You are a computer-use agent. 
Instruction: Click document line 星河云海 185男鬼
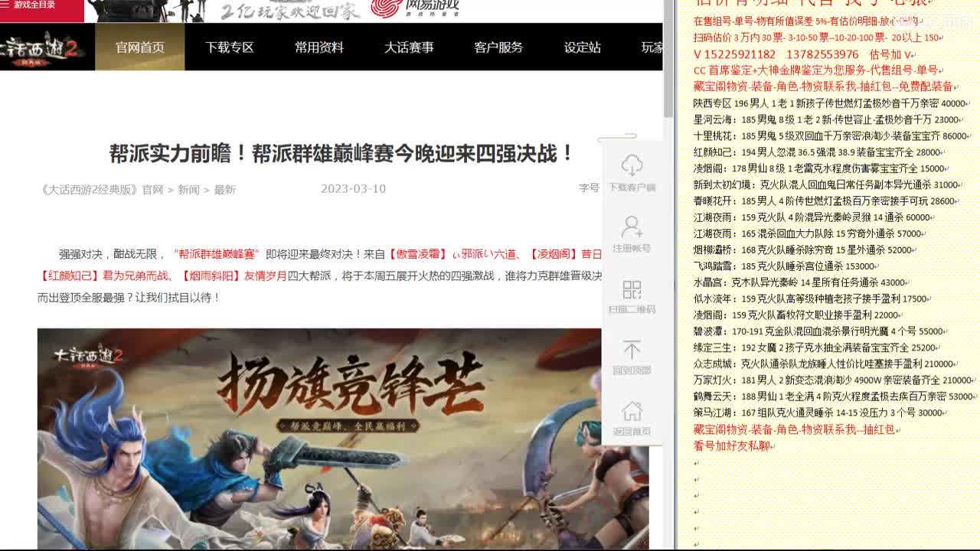827,119
